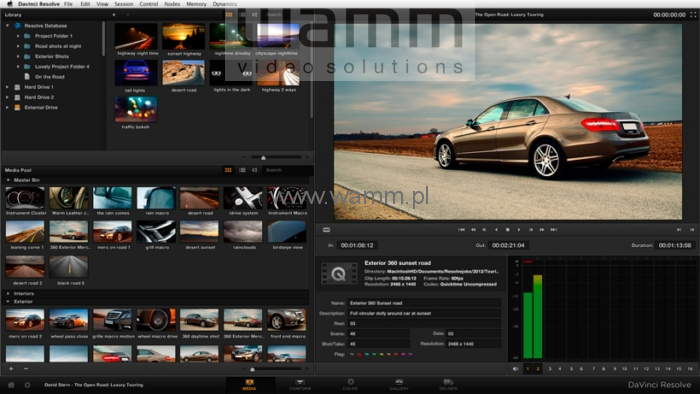
Task: Toggle audio channel 3
Action: coord(550,369)
